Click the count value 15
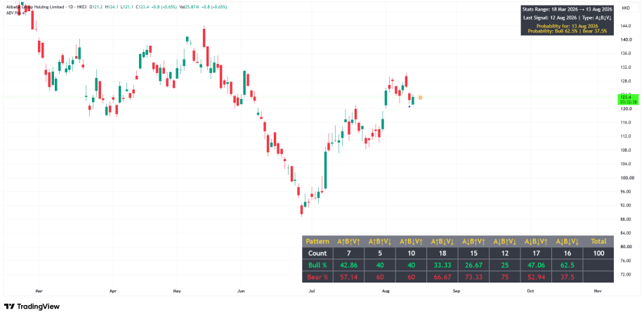 [473, 253]
